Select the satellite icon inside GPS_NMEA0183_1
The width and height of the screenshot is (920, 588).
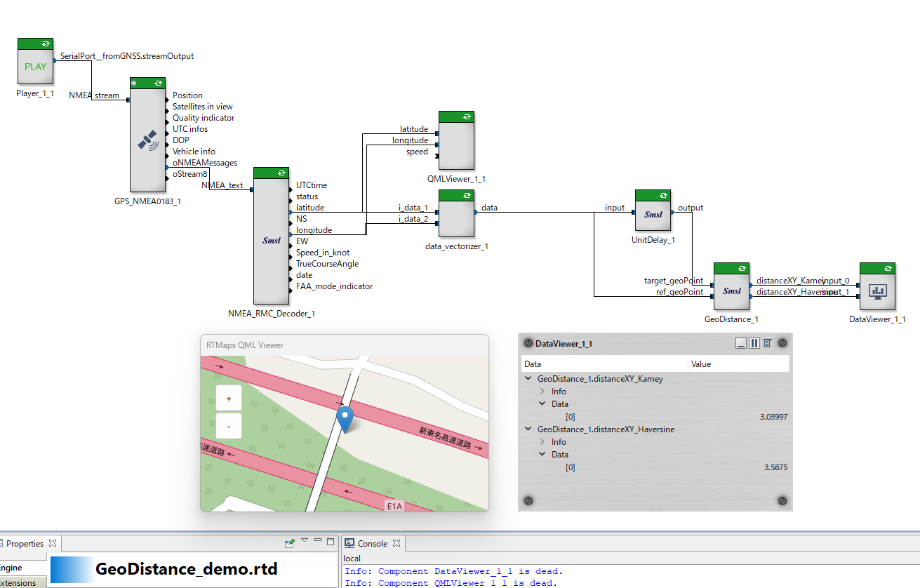click(x=147, y=140)
